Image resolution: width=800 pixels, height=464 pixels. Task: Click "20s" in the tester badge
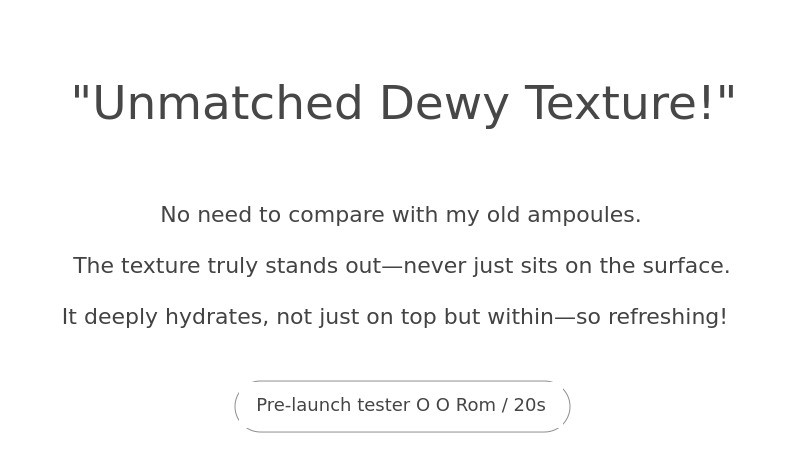click(x=530, y=405)
